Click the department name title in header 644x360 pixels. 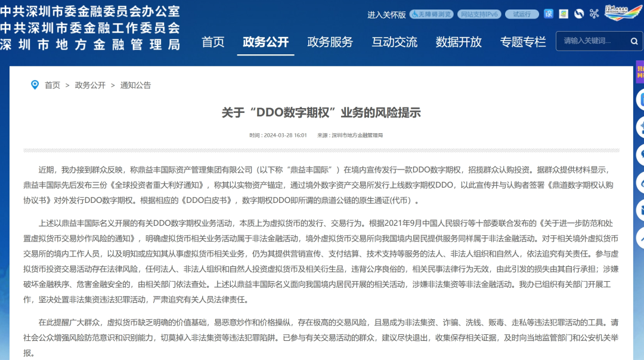click(90, 28)
